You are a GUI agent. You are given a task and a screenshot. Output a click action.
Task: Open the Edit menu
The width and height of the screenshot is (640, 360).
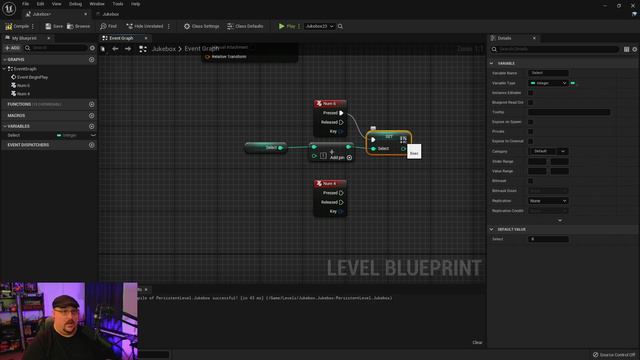(40, 4)
